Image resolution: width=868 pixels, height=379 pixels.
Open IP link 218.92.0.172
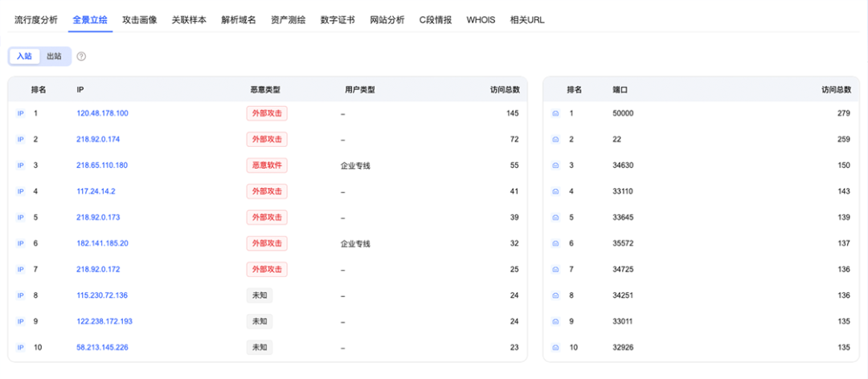(x=98, y=270)
